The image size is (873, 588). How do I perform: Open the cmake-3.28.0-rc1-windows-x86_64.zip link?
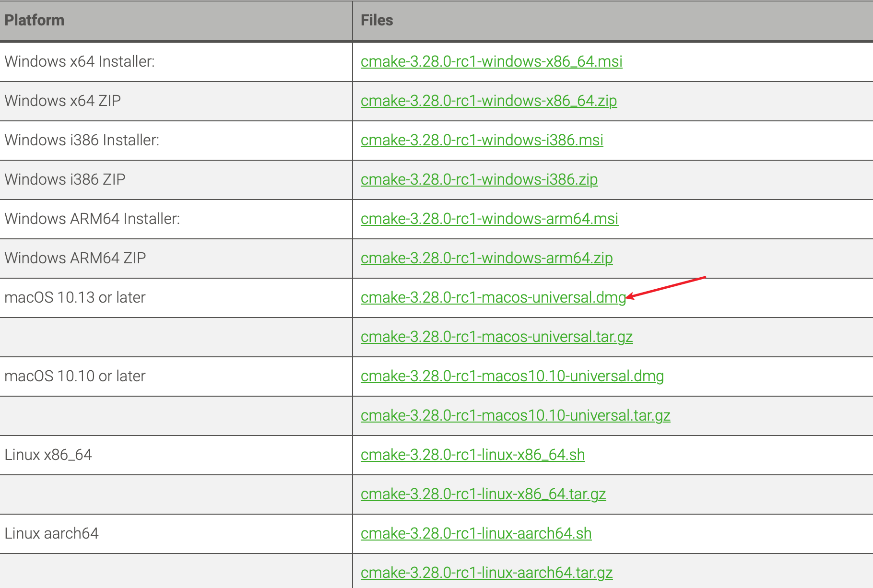488,101
